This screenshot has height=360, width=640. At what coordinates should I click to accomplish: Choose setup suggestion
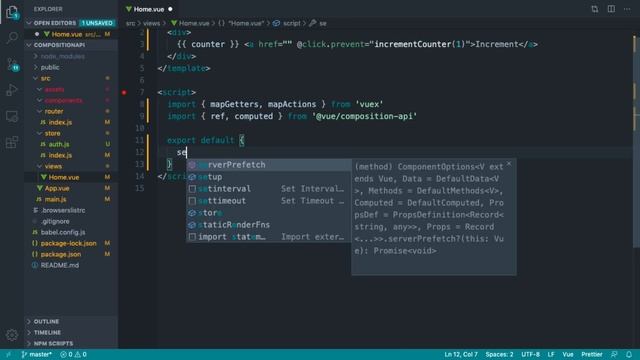269,177
